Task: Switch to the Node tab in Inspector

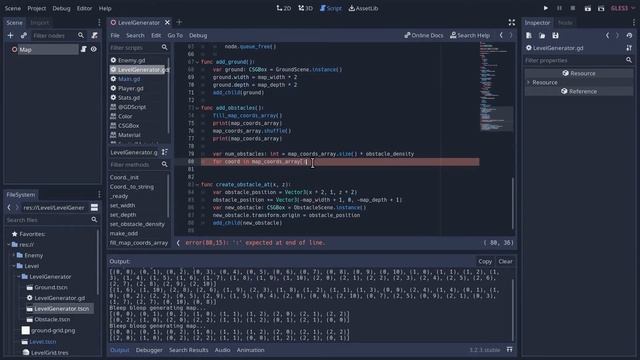Action: (x=565, y=23)
